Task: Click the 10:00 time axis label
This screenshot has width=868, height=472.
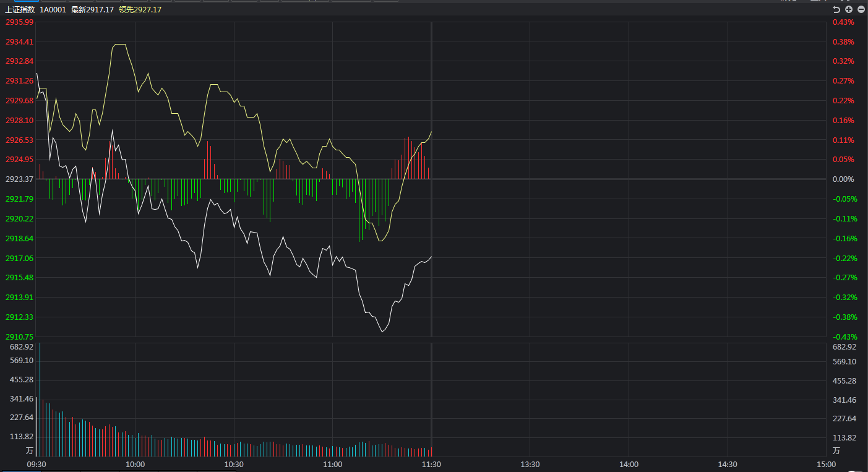Action: [x=135, y=464]
